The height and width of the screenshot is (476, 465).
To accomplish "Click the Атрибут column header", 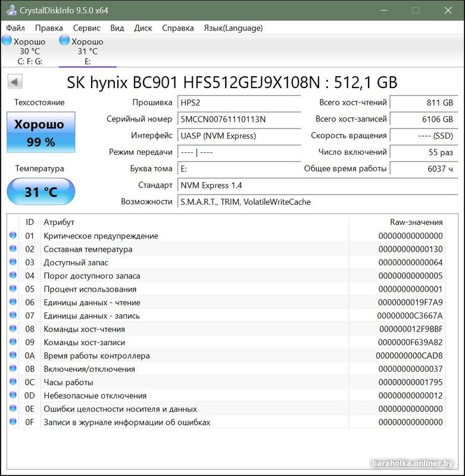I will pyautogui.click(x=58, y=222).
